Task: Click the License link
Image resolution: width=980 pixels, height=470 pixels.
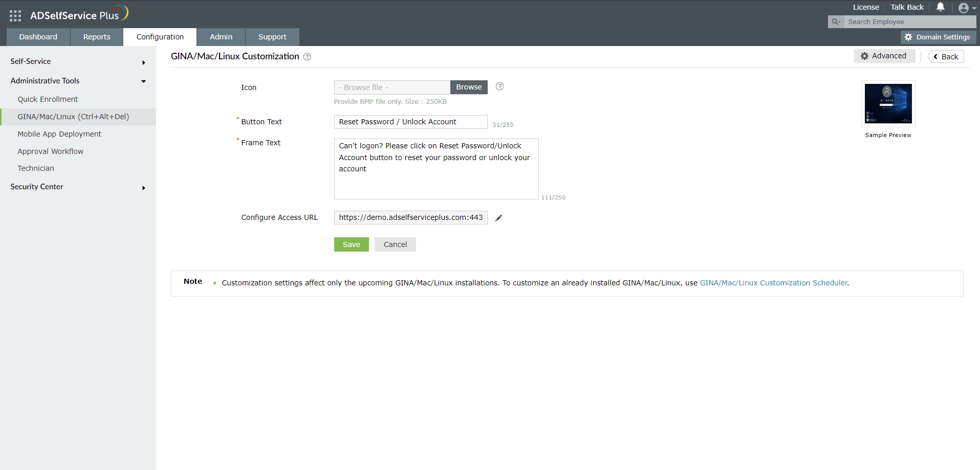Action: [x=866, y=7]
